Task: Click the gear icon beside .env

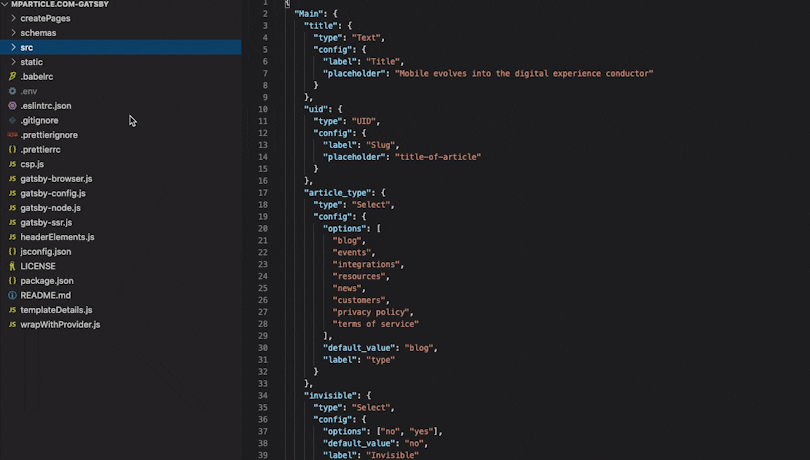Action: pyautogui.click(x=12, y=91)
